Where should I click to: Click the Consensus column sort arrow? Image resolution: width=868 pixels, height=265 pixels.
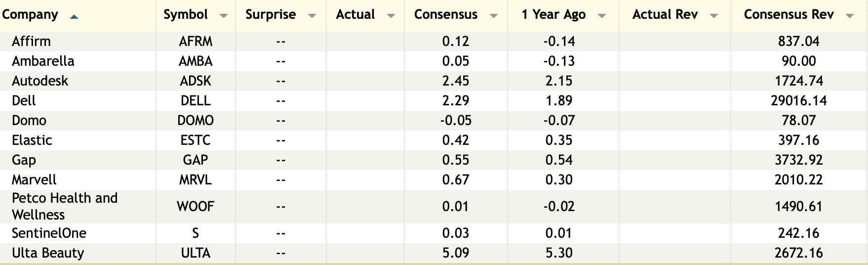(x=493, y=16)
